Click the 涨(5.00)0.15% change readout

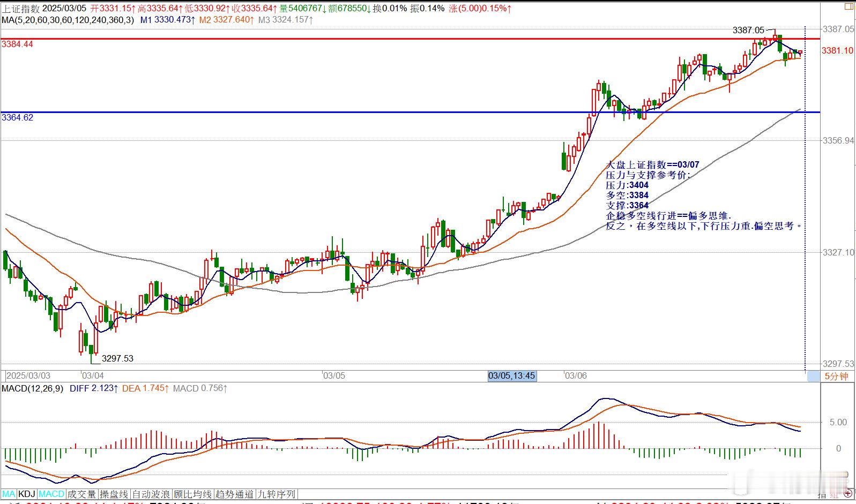[x=480, y=8]
